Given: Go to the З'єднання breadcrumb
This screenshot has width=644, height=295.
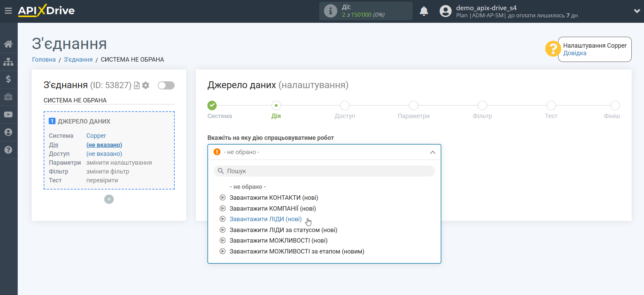Looking at the screenshot, I should 78,60.
